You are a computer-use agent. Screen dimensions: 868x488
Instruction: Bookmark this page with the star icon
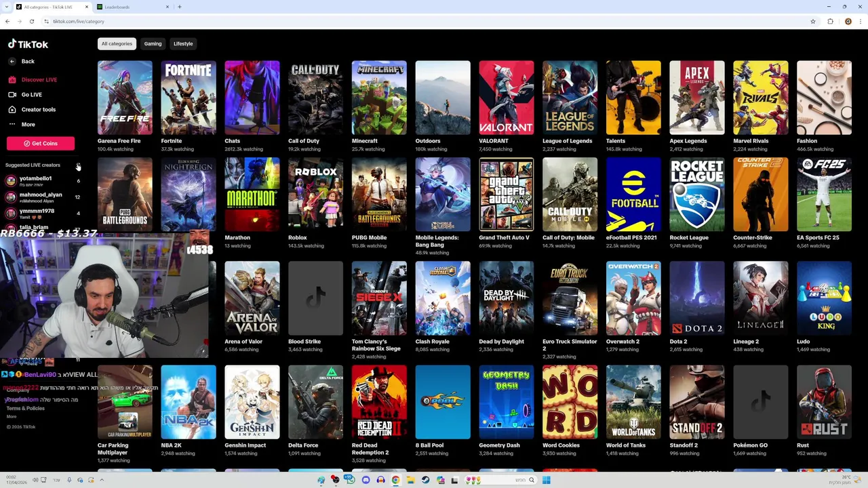[812, 21]
